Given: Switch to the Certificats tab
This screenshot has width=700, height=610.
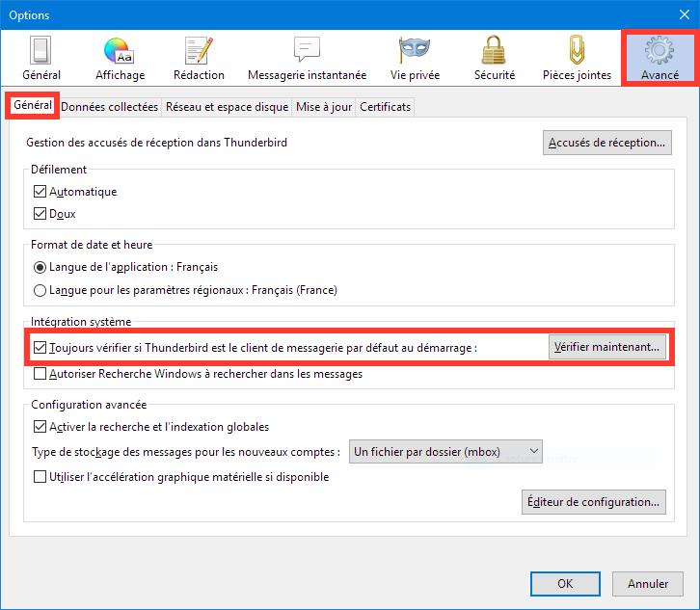Looking at the screenshot, I should 385,107.
